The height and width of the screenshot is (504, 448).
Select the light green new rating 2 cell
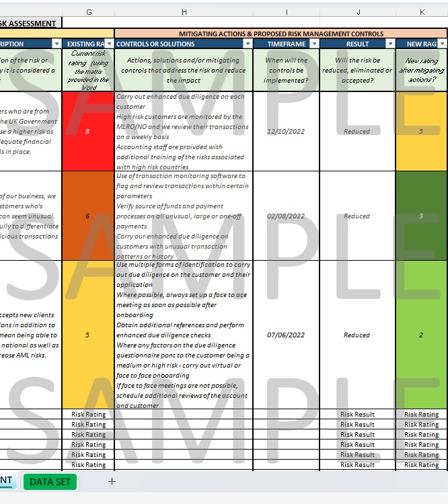pyautogui.click(x=422, y=335)
